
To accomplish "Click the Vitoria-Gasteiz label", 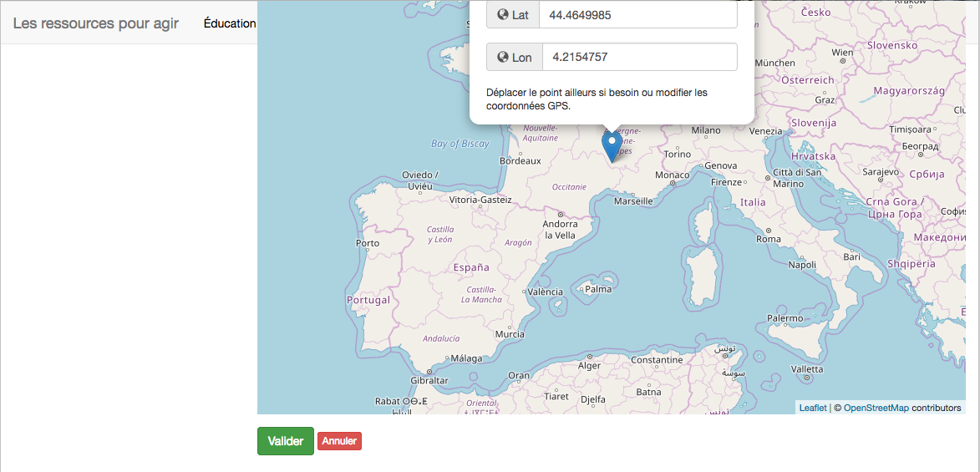I will [x=480, y=200].
